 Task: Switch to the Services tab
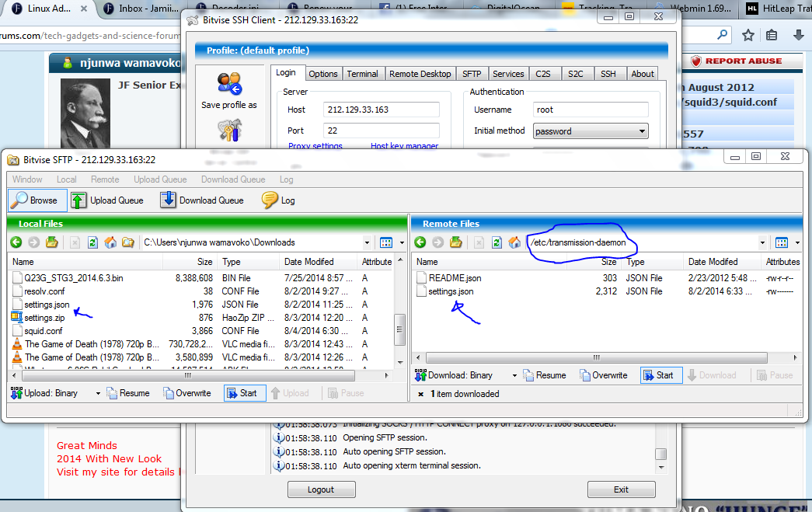click(x=508, y=74)
